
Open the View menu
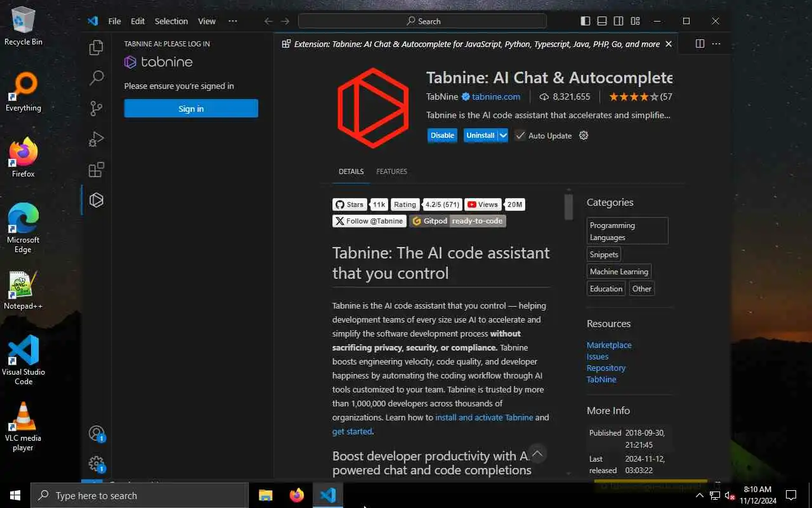pyautogui.click(x=207, y=21)
